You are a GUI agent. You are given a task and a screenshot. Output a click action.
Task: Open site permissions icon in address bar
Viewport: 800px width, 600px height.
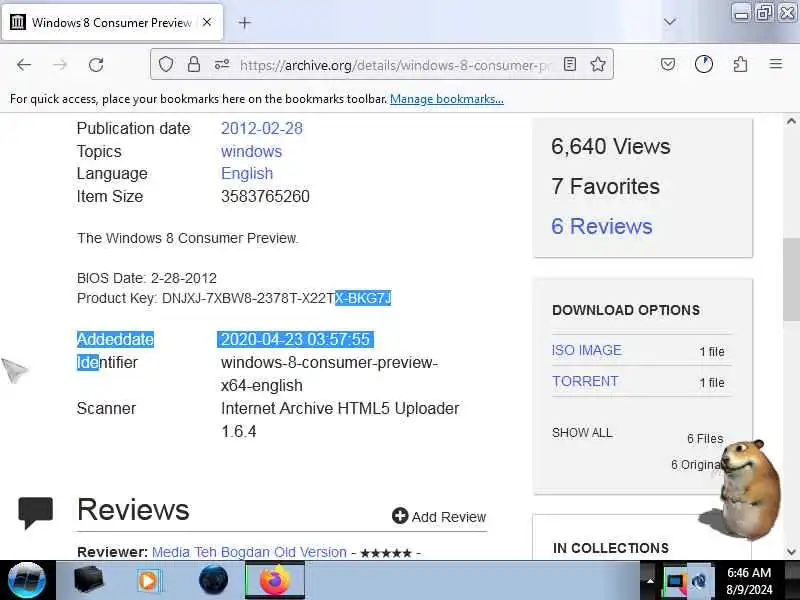click(221, 64)
